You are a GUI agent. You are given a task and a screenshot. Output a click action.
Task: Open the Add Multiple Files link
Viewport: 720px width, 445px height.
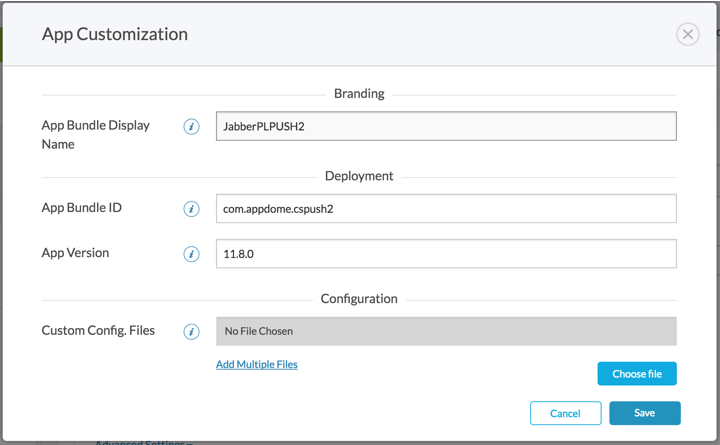click(x=257, y=364)
